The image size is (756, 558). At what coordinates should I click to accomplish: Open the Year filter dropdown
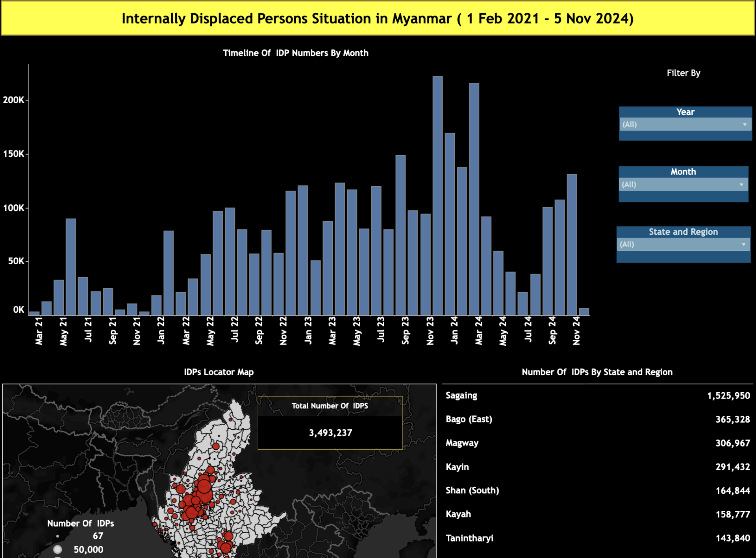tap(684, 124)
